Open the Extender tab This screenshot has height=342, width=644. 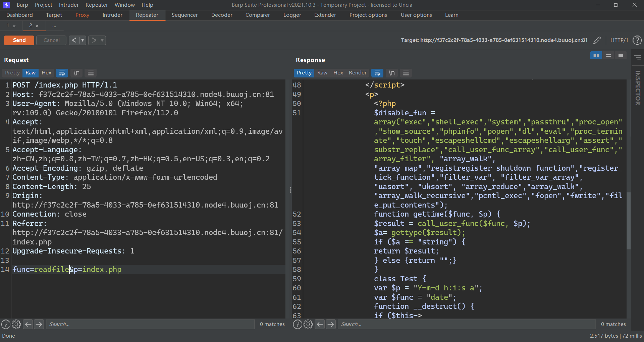[325, 15]
